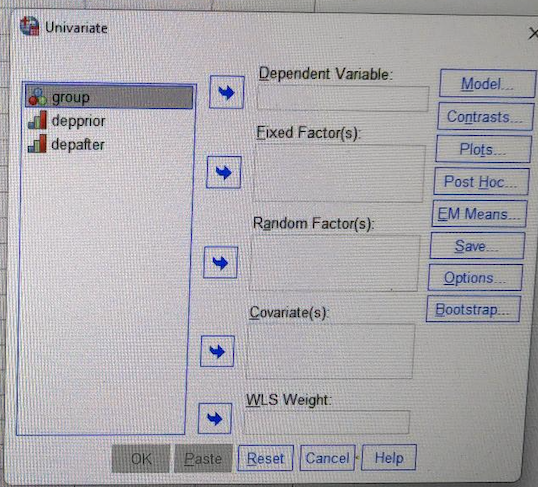
Task: Cancel the Univariate dialog
Action: coord(327,457)
